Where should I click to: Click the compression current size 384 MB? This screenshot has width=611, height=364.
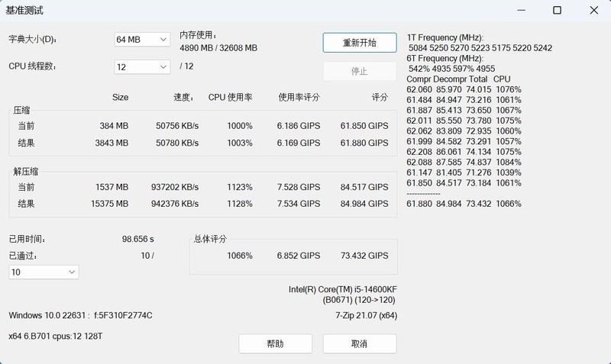coord(114,126)
